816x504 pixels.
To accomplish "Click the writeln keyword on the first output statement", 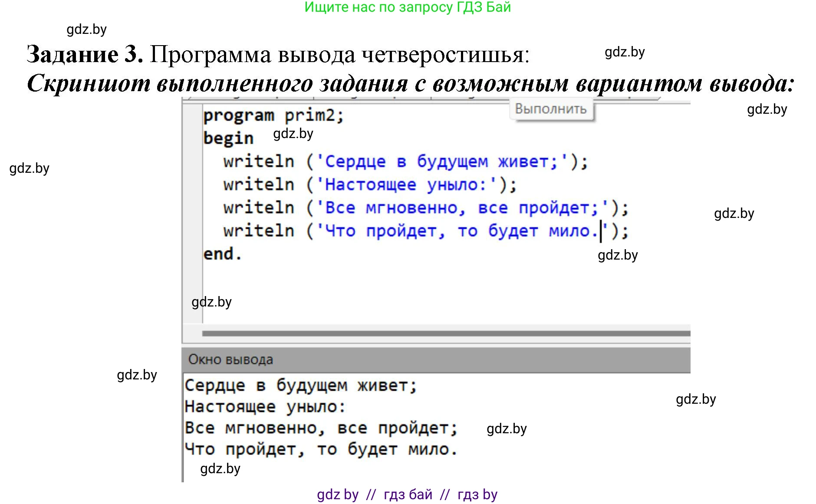I will tap(259, 161).
